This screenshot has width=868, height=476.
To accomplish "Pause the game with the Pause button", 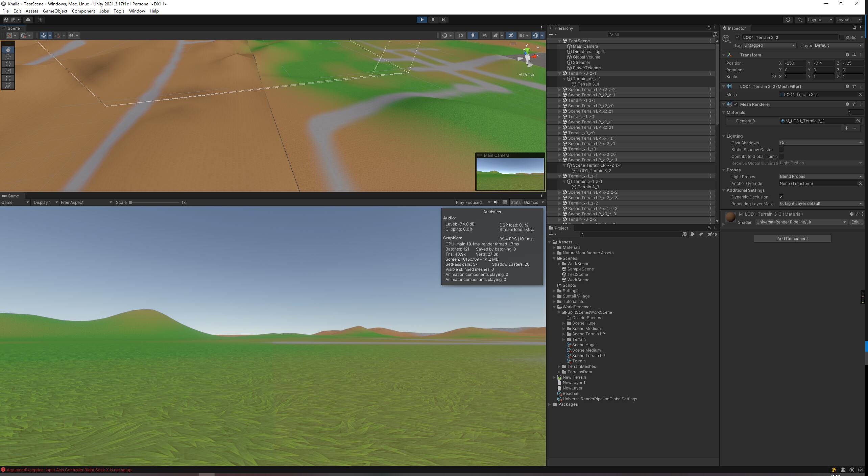I will pyautogui.click(x=433, y=20).
